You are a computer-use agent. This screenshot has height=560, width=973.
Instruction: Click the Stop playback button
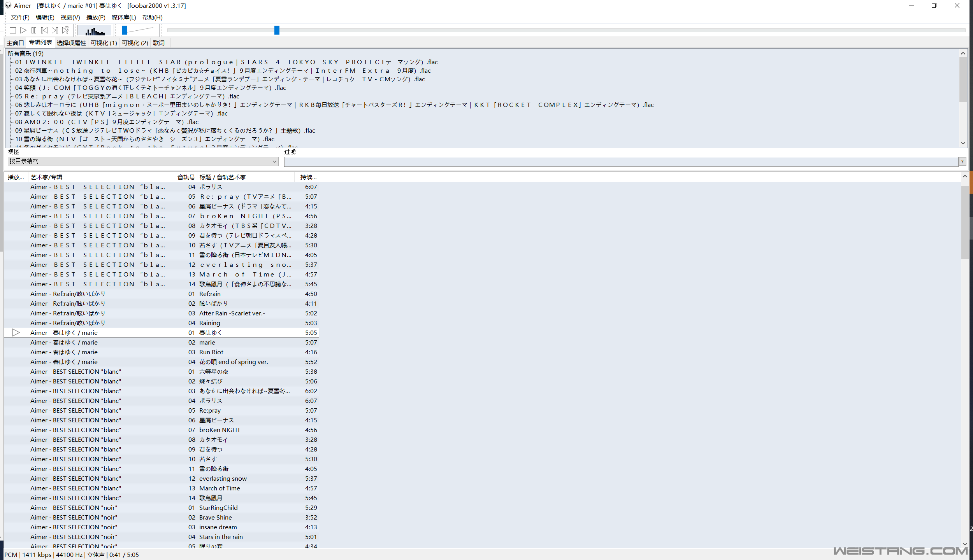click(x=12, y=30)
